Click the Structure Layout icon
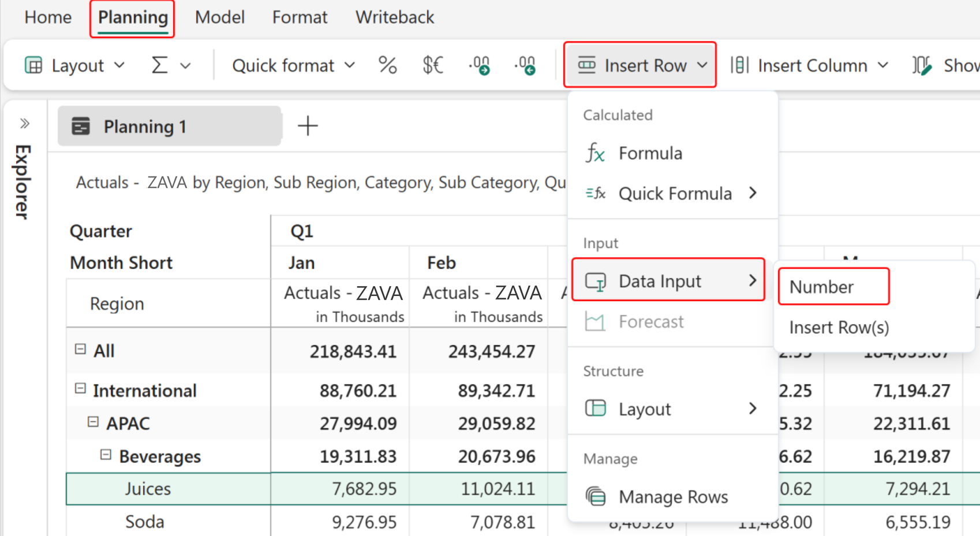980x536 pixels. [596, 408]
